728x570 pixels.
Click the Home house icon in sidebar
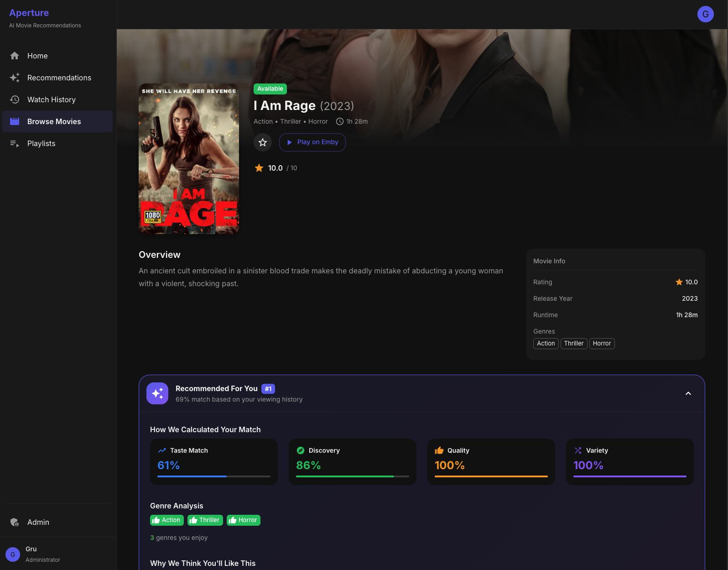click(15, 56)
